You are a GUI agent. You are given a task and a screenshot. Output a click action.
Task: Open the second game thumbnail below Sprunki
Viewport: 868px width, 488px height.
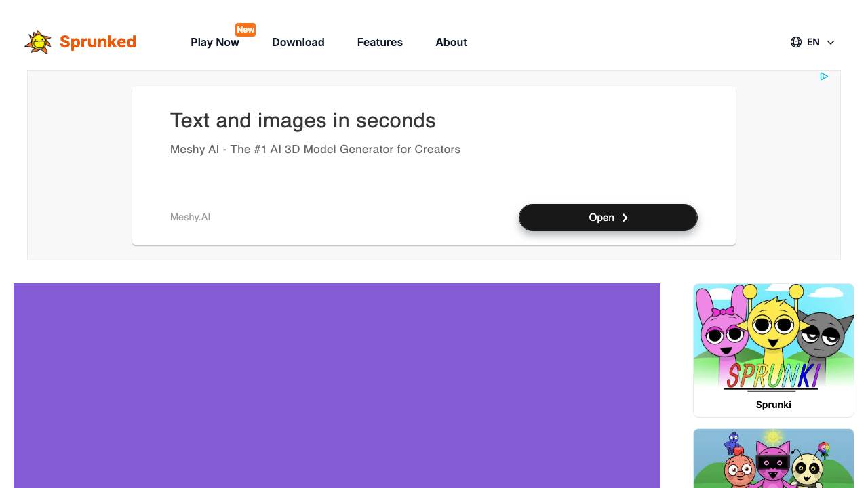pyautogui.click(x=774, y=458)
